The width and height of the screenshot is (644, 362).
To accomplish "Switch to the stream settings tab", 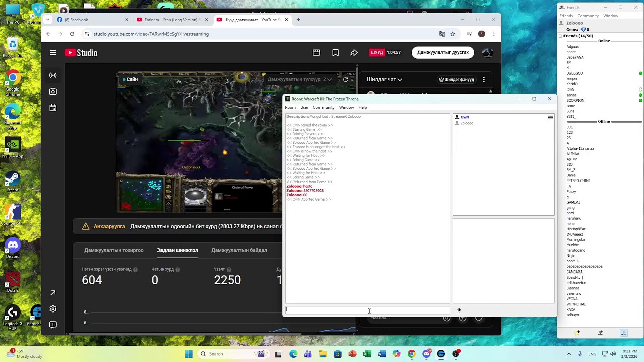I will 114,250.
